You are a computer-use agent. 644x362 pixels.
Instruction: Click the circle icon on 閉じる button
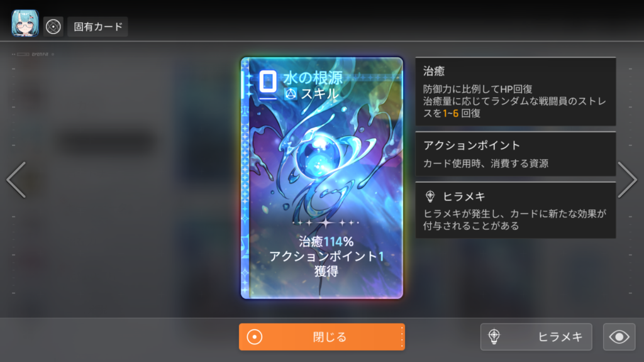(x=255, y=337)
